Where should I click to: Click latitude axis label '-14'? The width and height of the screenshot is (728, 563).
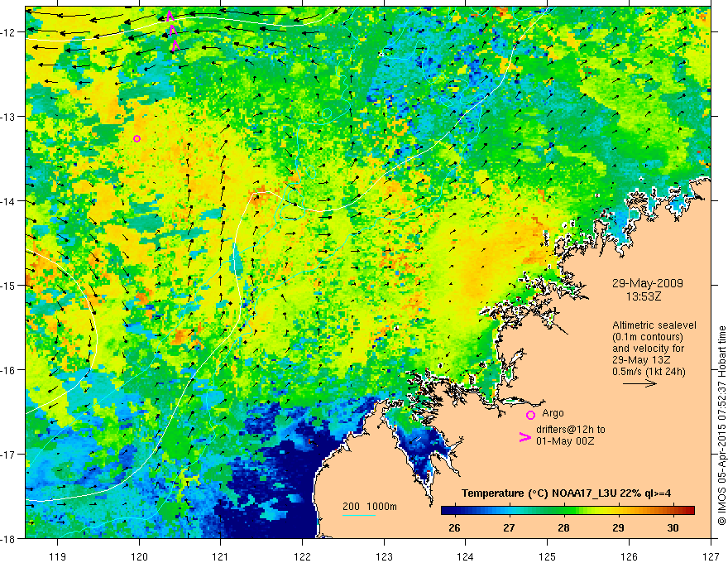(8, 201)
